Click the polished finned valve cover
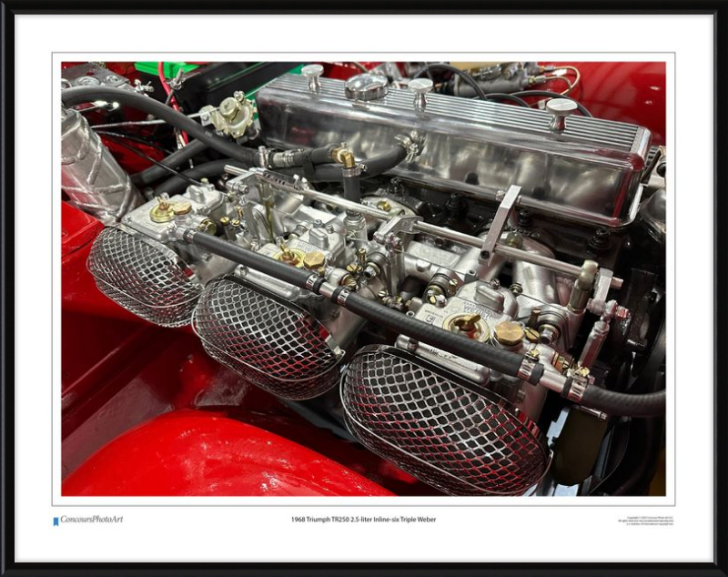Image resolution: width=728 pixels, height=577 pixels. pyautogui.click(x=455, y=146)
